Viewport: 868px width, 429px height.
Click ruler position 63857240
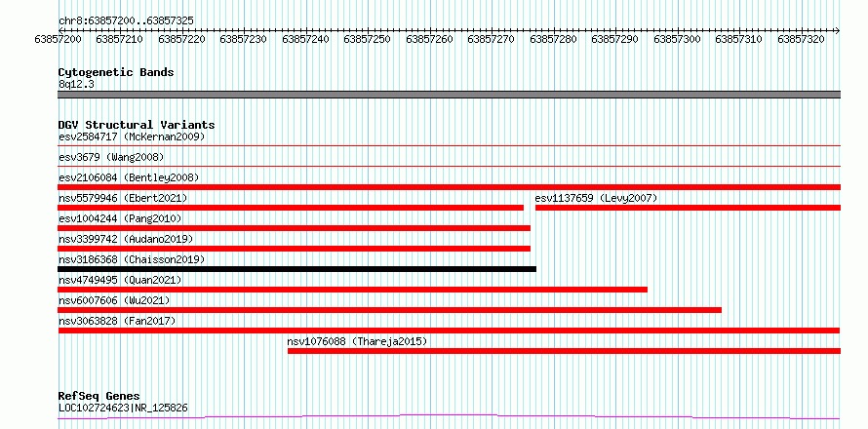click(305, 39)
